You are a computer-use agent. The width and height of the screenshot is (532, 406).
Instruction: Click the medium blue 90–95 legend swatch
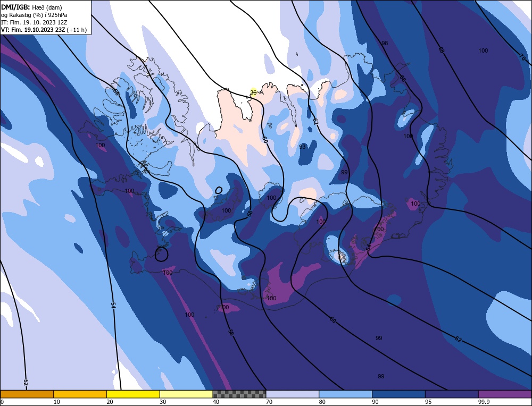click(398, 394)
